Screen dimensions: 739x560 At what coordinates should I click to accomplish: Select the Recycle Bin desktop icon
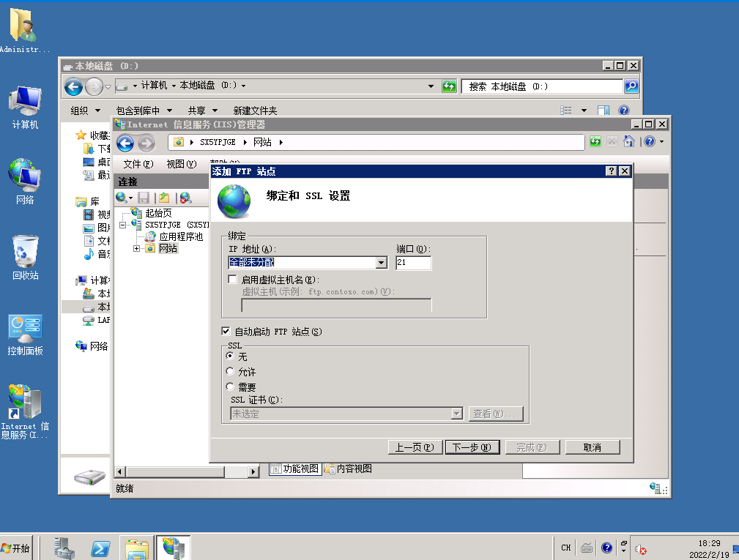coord(25,258)
